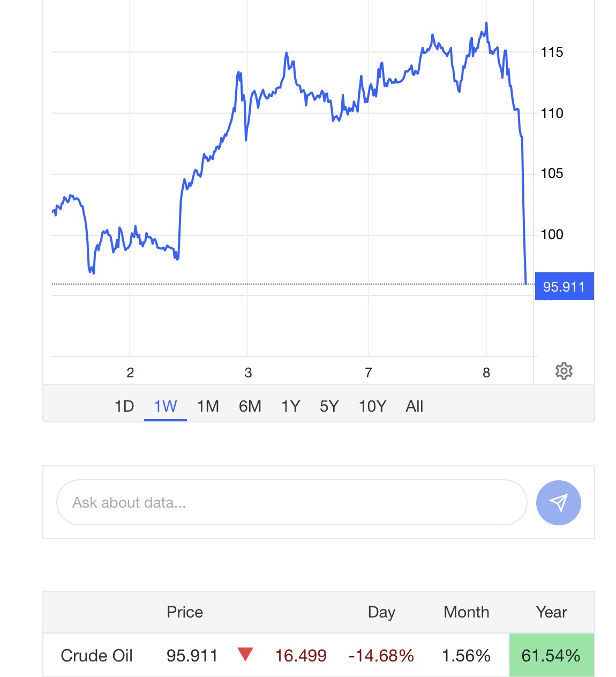Select the 1W time range tab

pyautogui.click(x=165, y=406)
